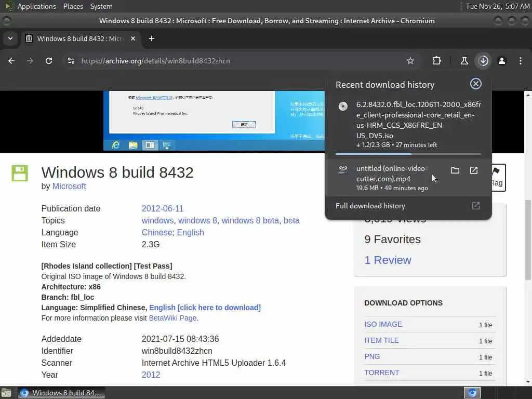The height and width of the screenshot is (399, 532).
Task: Open the Places menu
Action: [73, 6]
